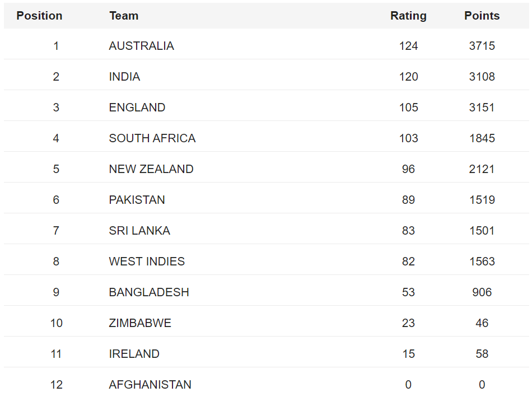Image resolution: width=532 pixels, height=406 pixels.
Task: Click the ENGLAND team row
Action: click(137, 108)
